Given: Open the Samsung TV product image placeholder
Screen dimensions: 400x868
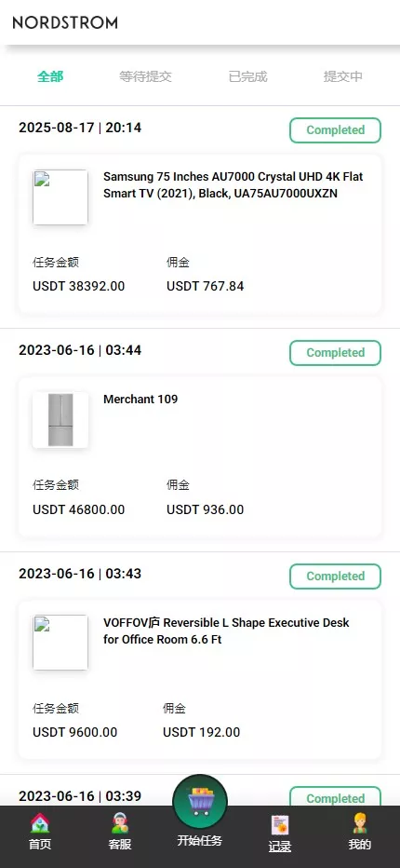Looking at the screenshot, I should click(60, 197).
